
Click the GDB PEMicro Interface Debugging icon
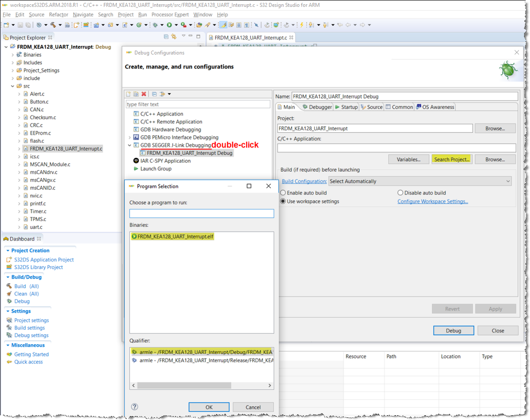(x=136, y=137)
